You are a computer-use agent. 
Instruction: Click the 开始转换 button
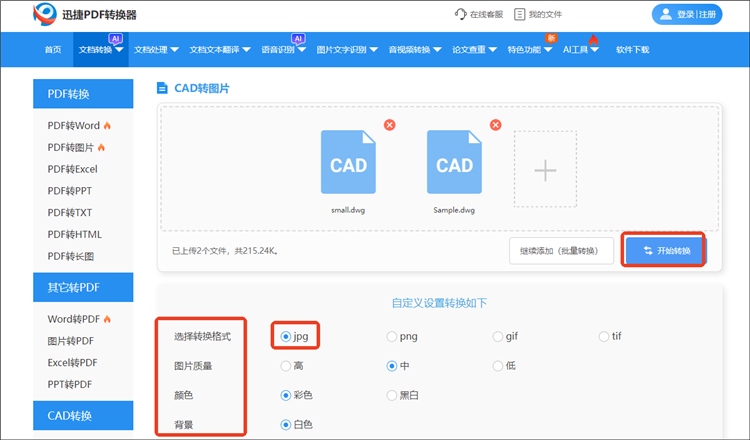coord(664,250)
